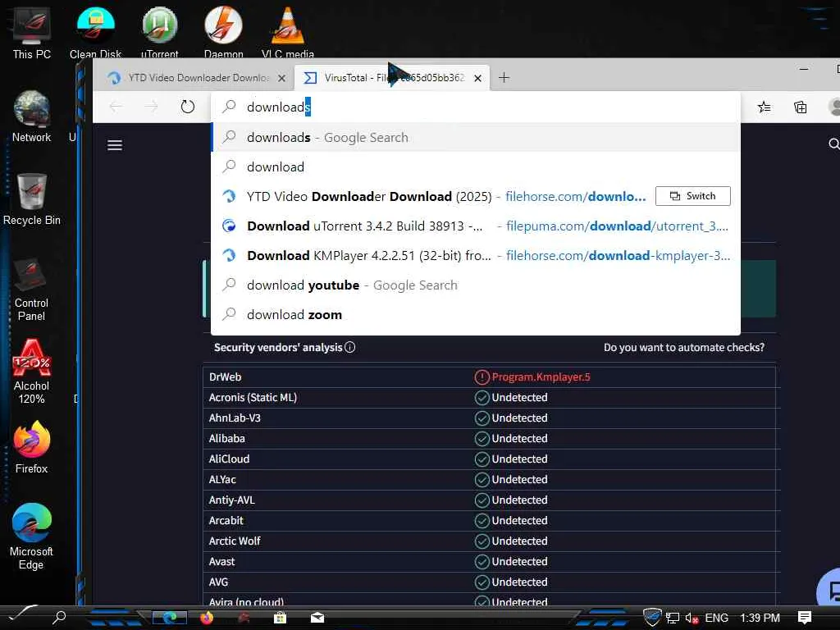This screenshot has height=630, width=840.
Task: Click Arctic Wolf vendor name
Action: pyautogui.click(x=234, y=541)
